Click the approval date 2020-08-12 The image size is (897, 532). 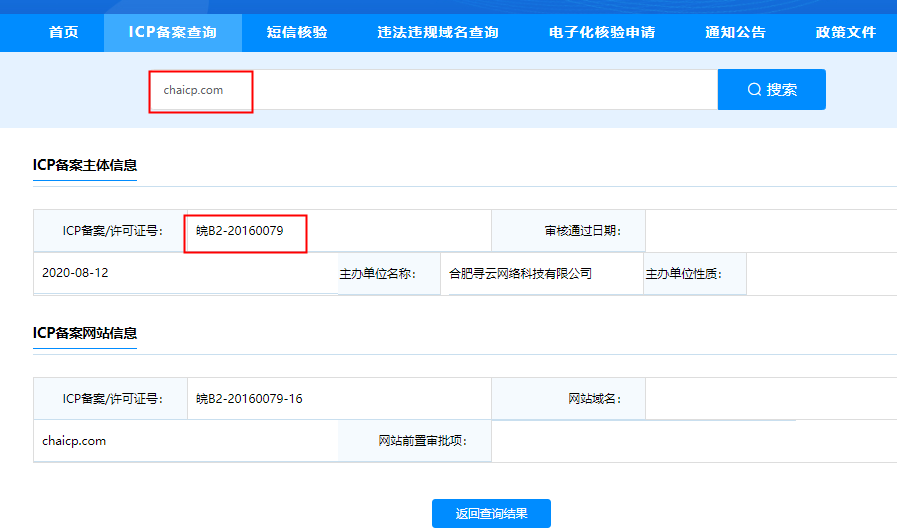[x=75, y=273]
